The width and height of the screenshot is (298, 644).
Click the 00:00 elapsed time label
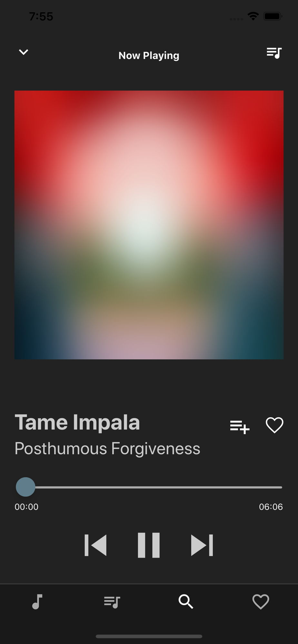[x=26, y=507]
